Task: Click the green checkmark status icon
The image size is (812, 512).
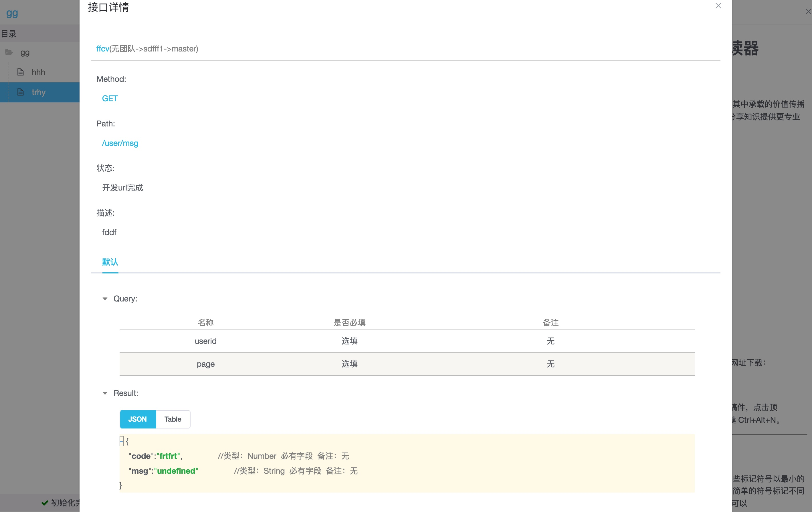Action: click(45, 503)
